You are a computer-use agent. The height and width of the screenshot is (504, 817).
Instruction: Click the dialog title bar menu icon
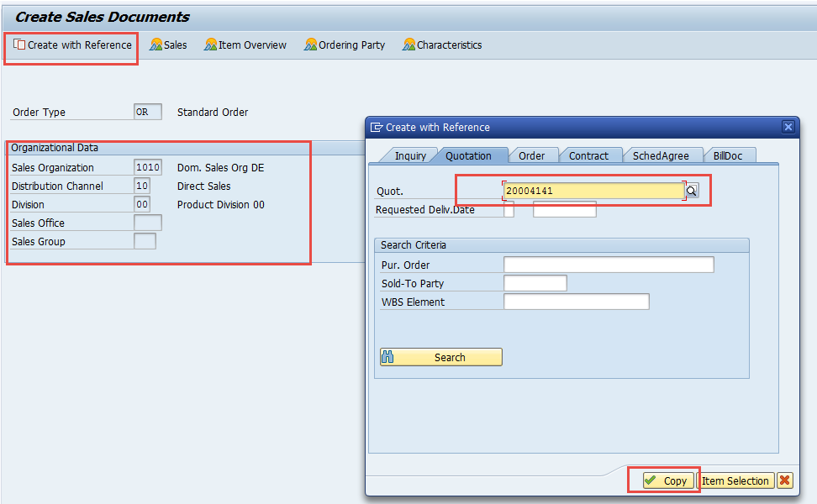pos(377,127)
